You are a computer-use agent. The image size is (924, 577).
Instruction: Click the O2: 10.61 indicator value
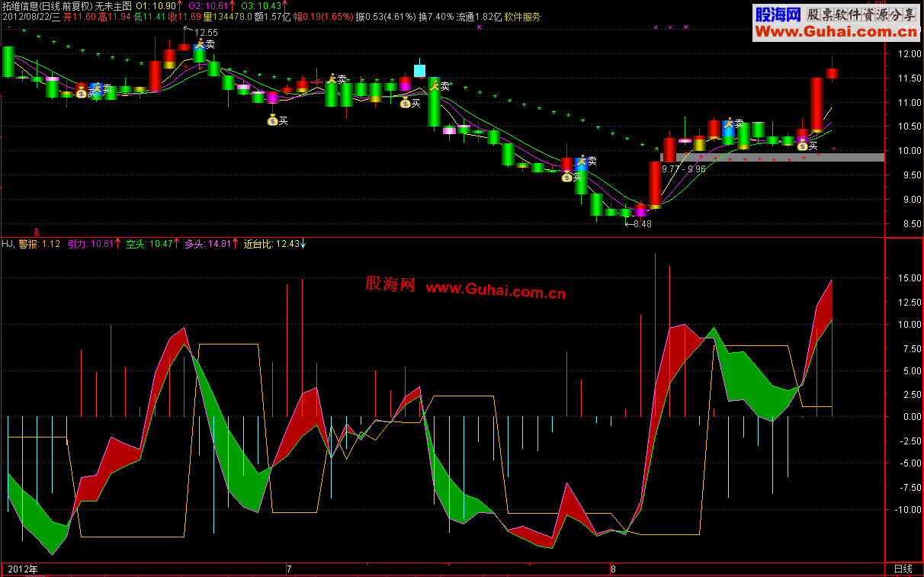(207, 6)
